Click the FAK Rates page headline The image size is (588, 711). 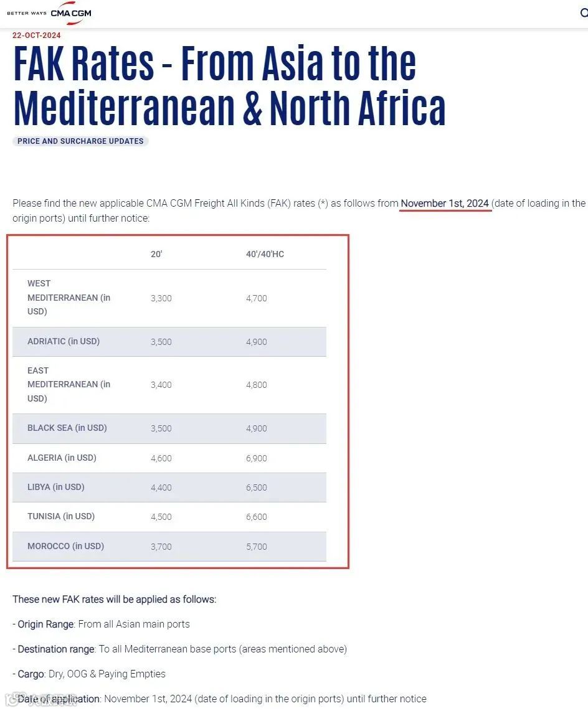tap(229, 86)
